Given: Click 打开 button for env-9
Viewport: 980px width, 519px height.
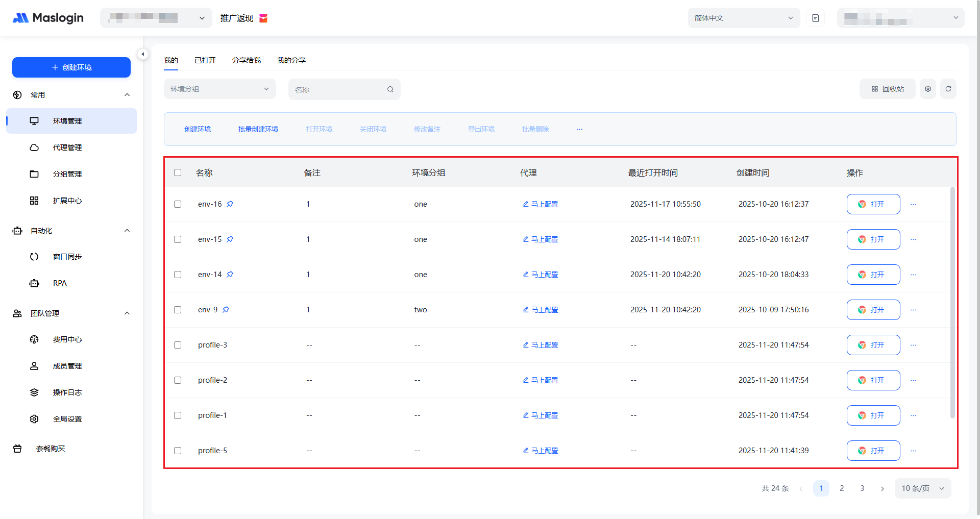Looking at the screenshot, I should pyautogui.click(x=873, y=310).
